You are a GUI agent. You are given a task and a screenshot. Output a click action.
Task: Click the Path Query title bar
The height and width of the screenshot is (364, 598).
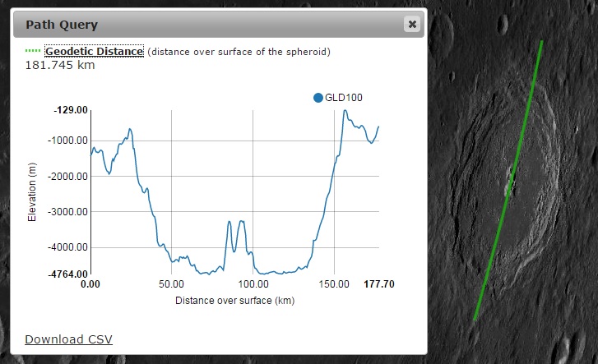coord(206,25)
